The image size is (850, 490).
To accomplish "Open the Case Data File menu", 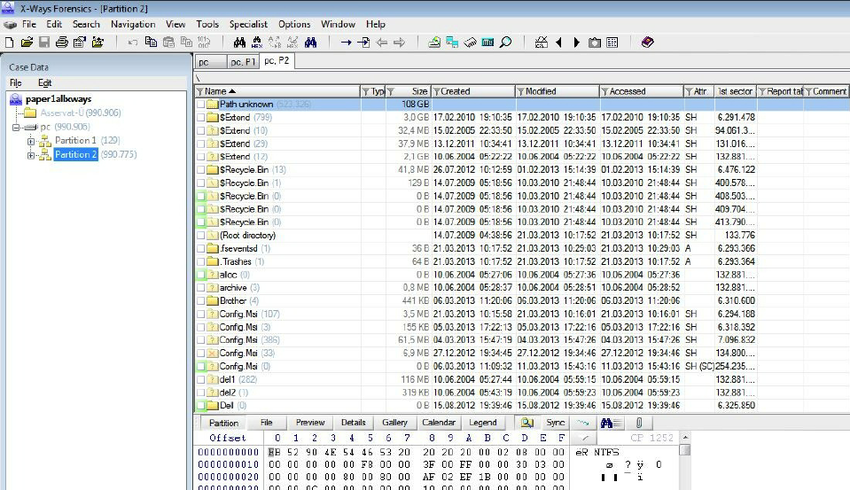I will click(16, 83).
